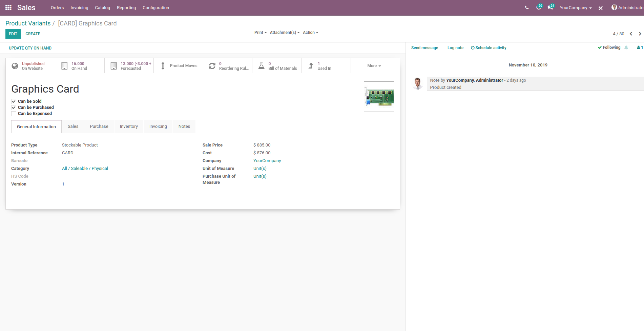Click the Graphics Card product thumbnail
644x331 pixels.
click(379, 96)
